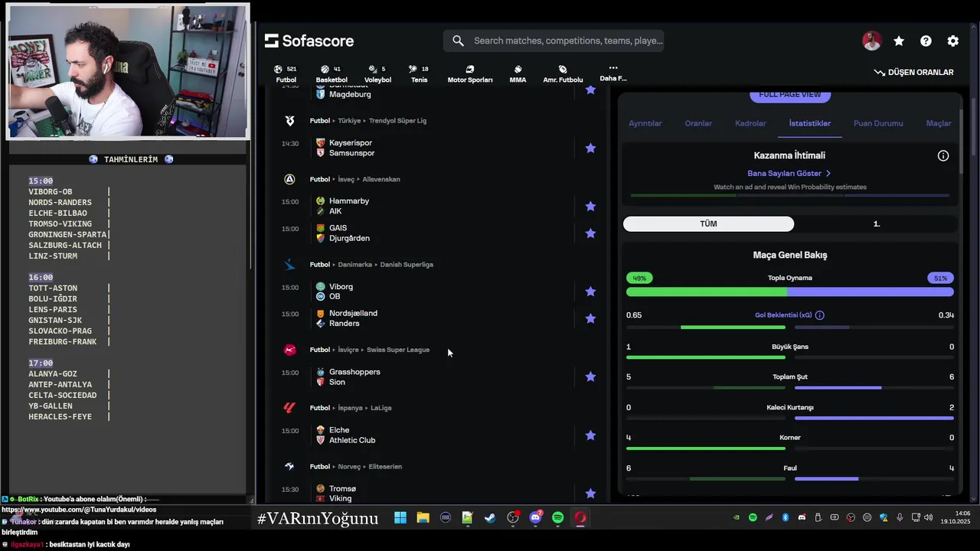Image resolution: width=980 pixels, height=551 pixels.
Task: Open the MMA sport category
Action: (x=518, y=73)
